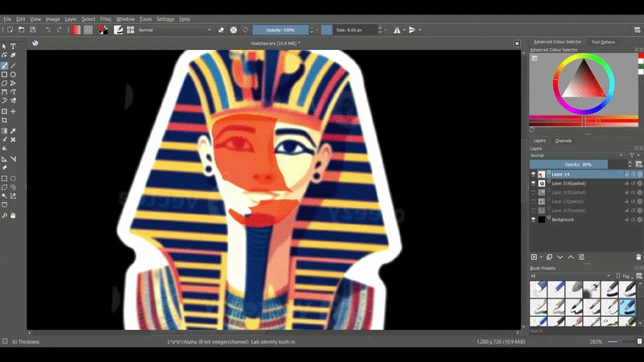Image resolution: width=644 pixels, height=362 pixels.
Task: Open layer blending mode dropdown
Action: click(x=576, y=155)
